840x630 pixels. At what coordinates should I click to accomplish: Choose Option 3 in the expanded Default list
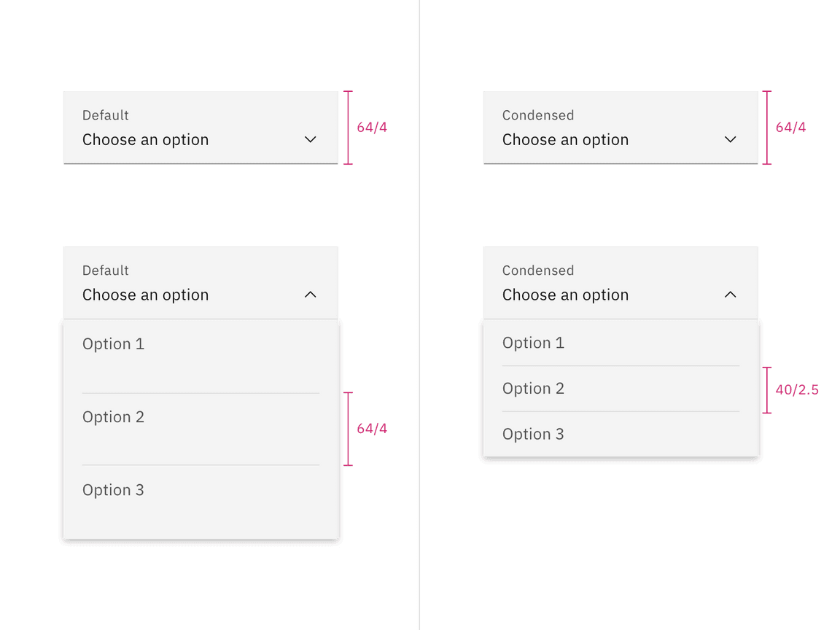point(114,490)
